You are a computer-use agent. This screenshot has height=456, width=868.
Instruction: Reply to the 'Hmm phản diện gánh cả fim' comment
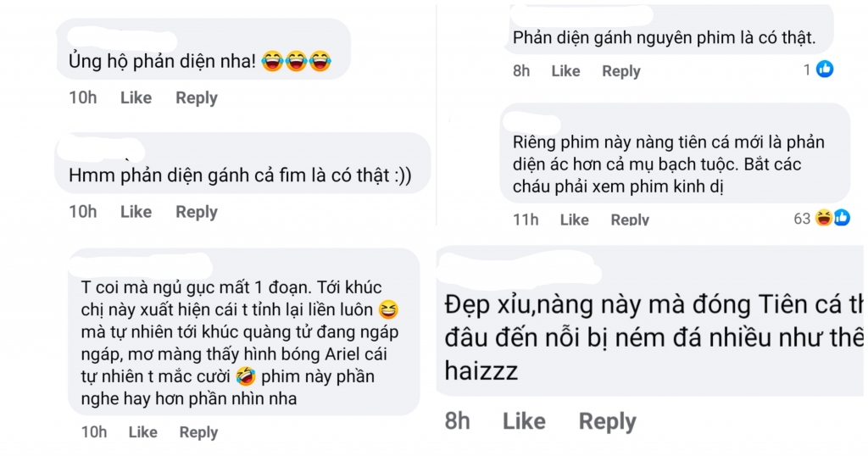coord(197,211)
